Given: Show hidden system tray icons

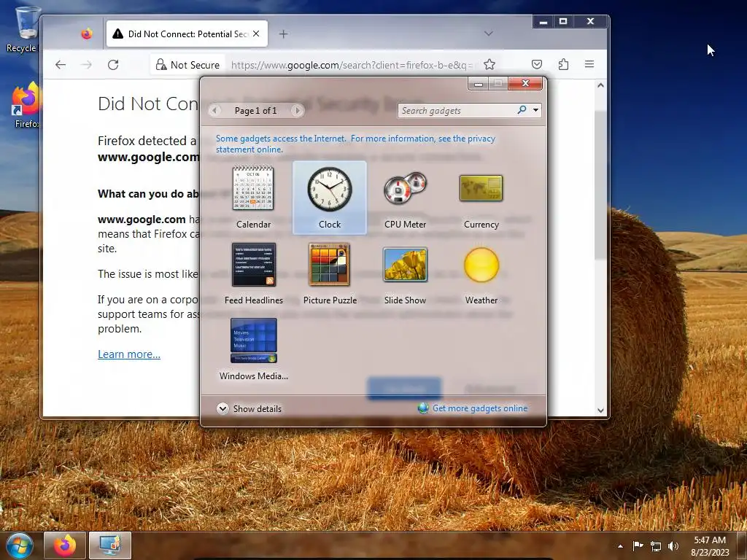Looking at the screenshot, I should (620, 546).
